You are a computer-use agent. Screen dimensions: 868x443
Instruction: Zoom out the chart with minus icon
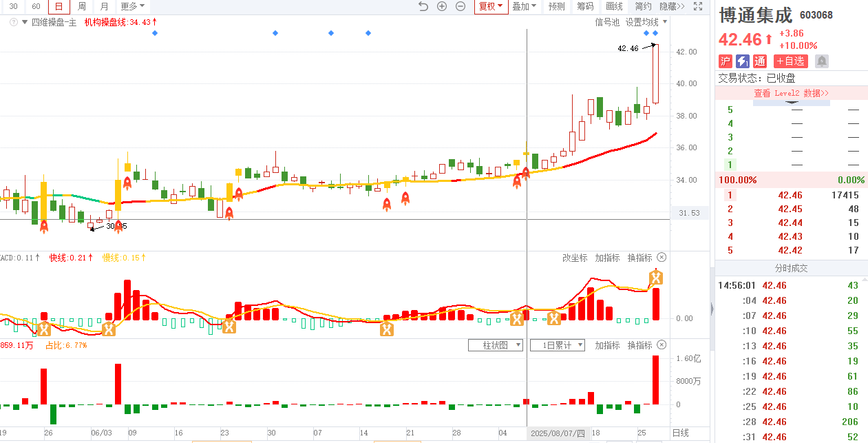[461, 6]
